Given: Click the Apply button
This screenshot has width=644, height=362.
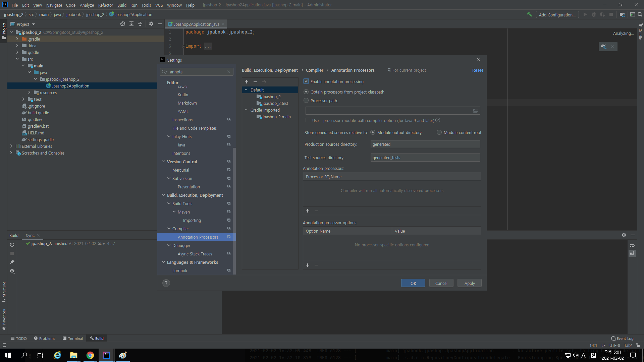Looking at the screenshot, I should 469,283.
